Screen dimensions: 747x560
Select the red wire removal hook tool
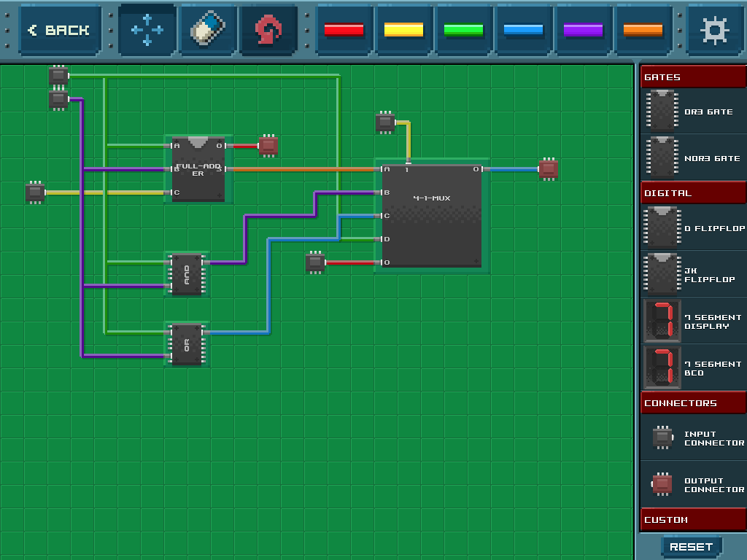pos(268,30)
